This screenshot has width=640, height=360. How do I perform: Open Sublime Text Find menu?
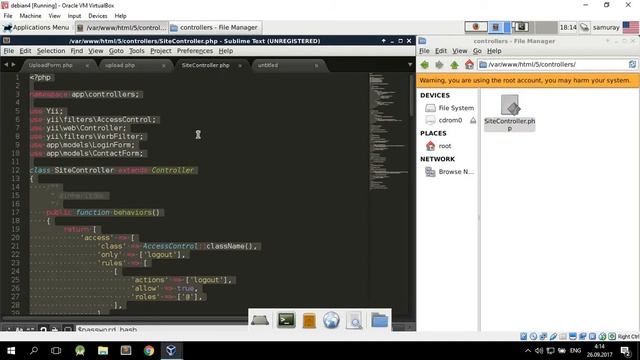coord(77,51)
